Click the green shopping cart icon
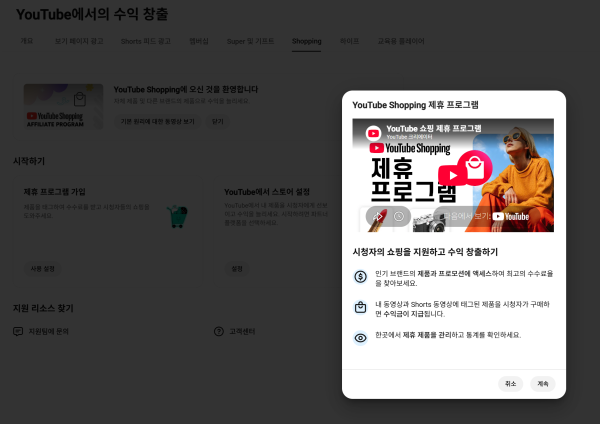Screen dimensions: 600x424 coord(178,217)
